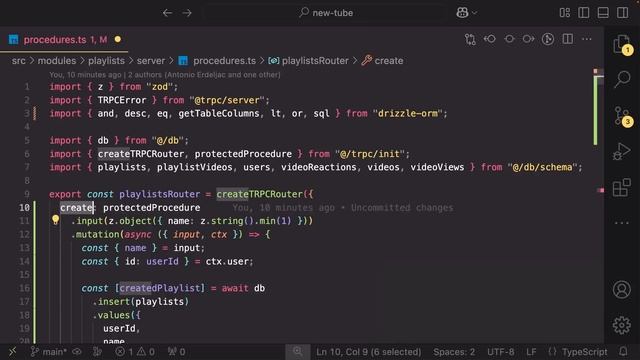The image size is (640, 360).
Task: Toggle the primary side bar
Action: 584,13
